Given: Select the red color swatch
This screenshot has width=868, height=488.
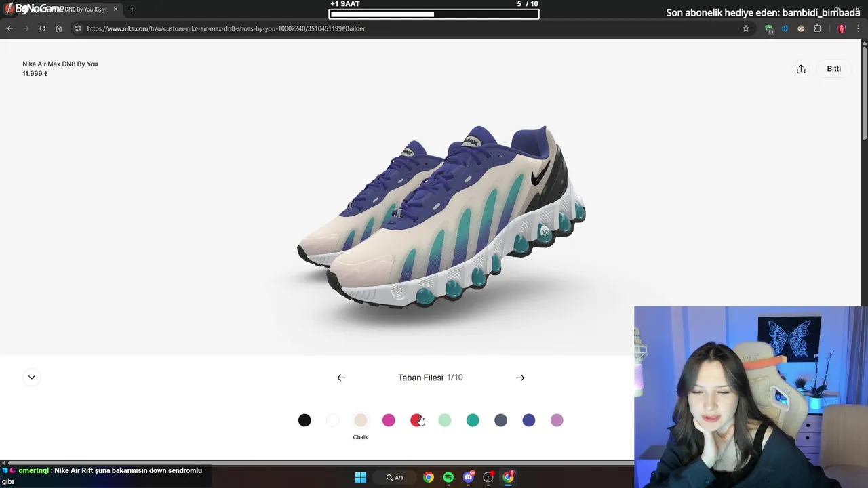Looking at the screenshot, I should pos(416,420).
